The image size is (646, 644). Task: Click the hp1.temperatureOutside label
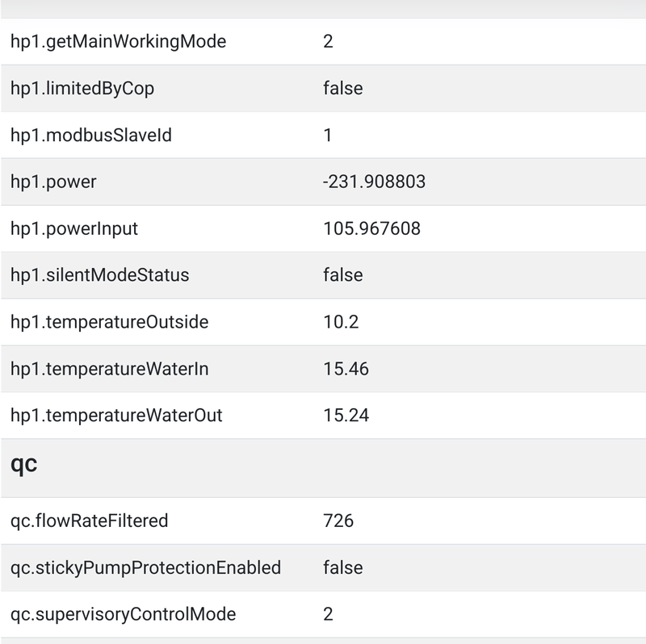110,322
